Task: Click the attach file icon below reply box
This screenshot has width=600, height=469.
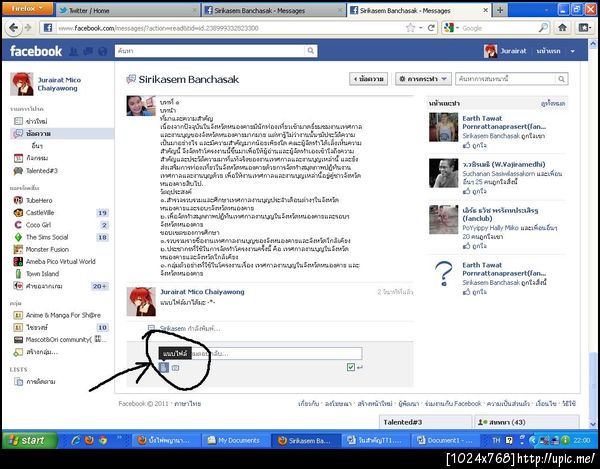Action: click(164, 368)
